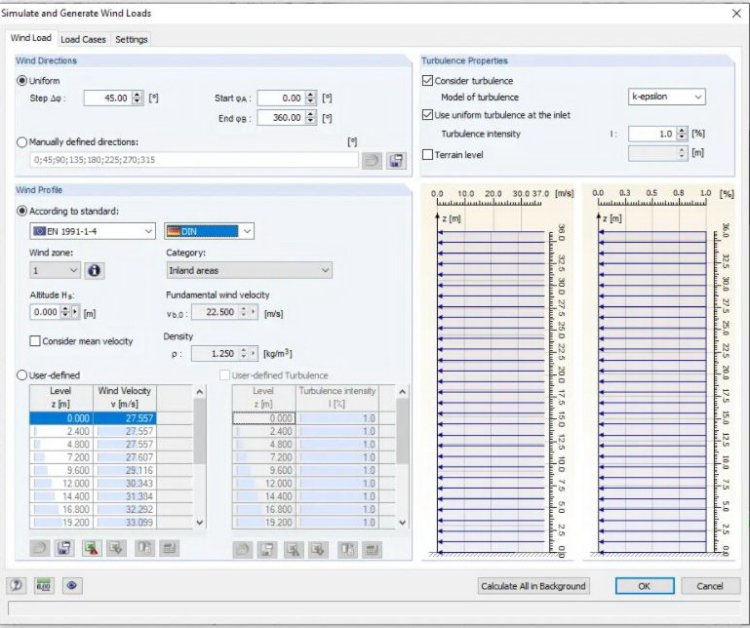Select Manually defined directions radio button
The width and height of the screenshot is (750, 628).
[x=22, y=142]
